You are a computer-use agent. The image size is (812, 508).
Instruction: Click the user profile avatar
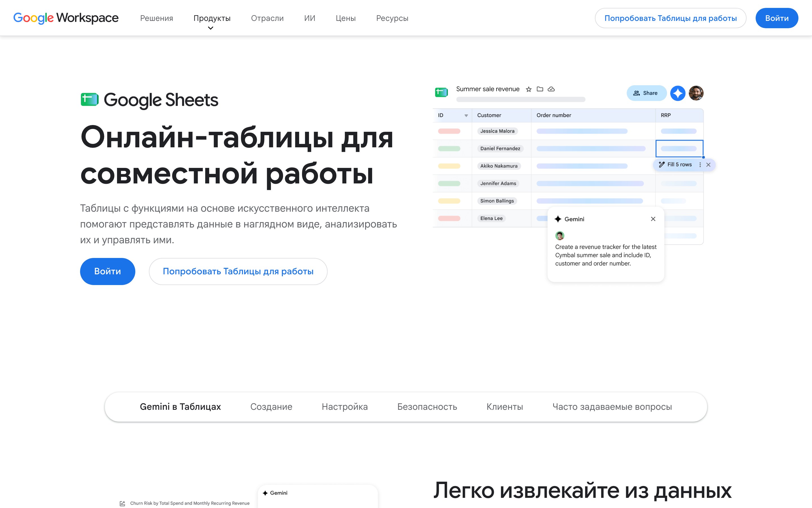[696, 93]
